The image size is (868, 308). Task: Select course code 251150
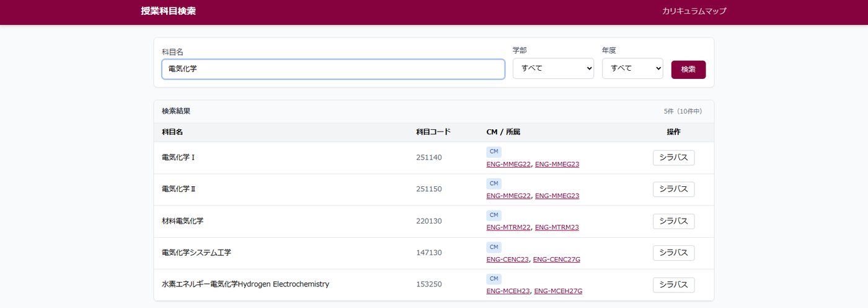(429, 189)
